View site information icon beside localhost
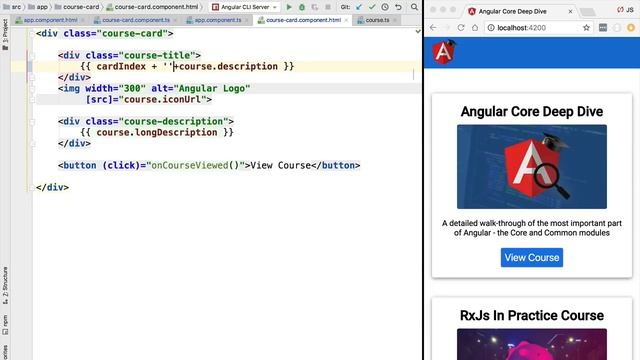 (x=491, y=28)
